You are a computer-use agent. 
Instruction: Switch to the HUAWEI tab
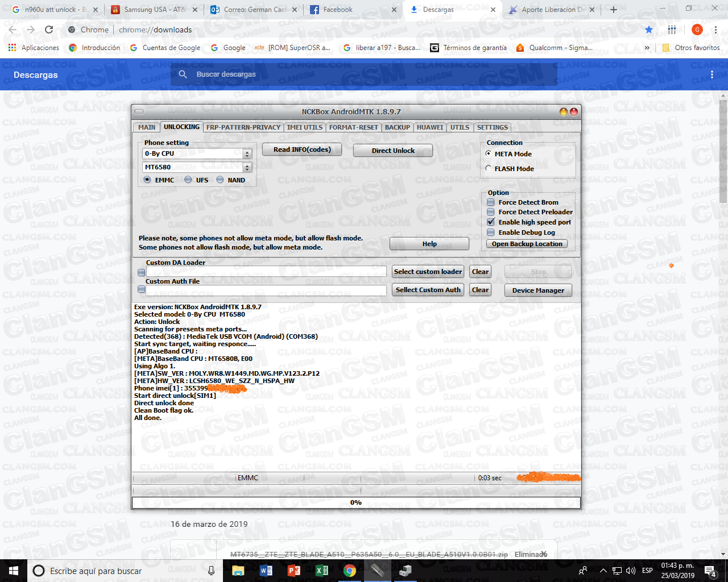(x=430, y=127)
